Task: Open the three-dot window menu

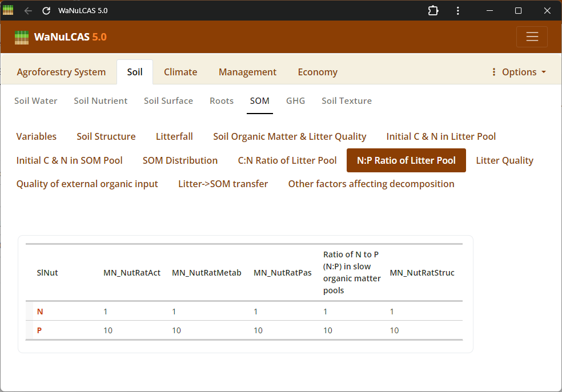Action: (x=458, y=11)
